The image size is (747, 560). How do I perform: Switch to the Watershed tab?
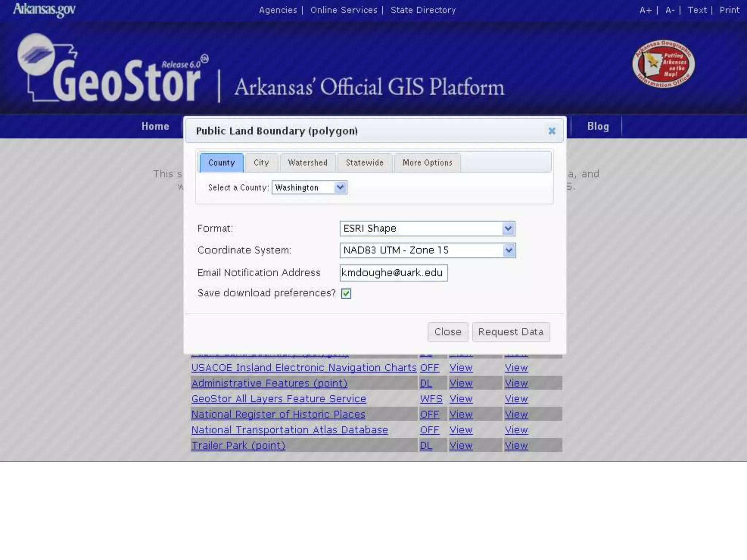point(307,163)
